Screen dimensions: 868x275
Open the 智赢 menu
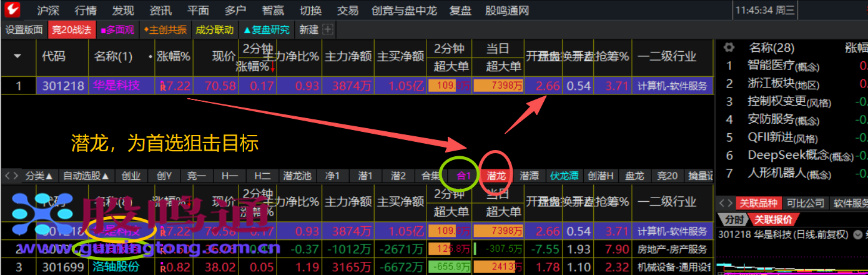click(273, 10)
